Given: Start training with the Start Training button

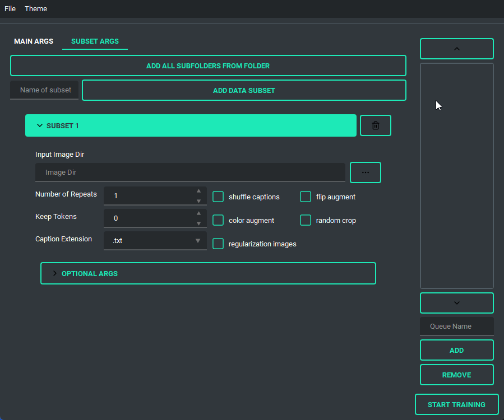Looking at the screenshot, I should [x=457, y=404].
